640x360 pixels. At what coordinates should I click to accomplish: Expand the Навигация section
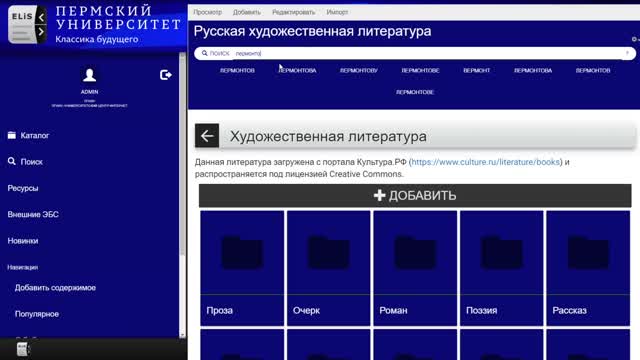[22, 267]
